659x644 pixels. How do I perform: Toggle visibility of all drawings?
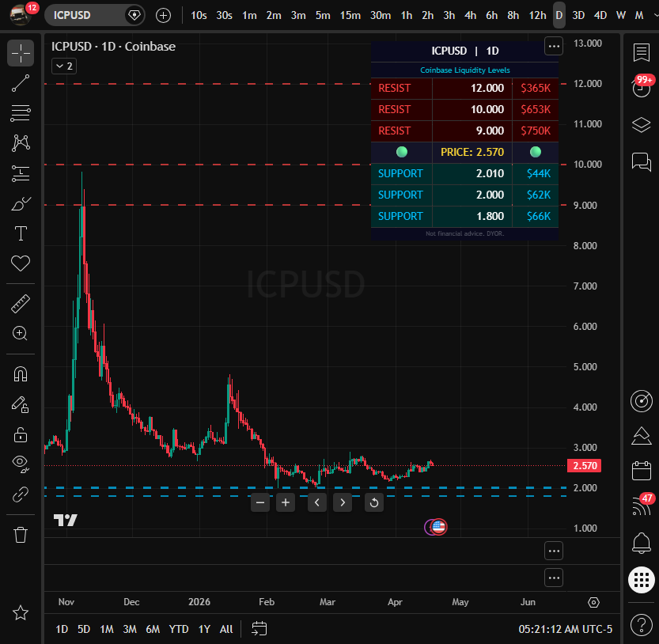(x=21, y=464)
